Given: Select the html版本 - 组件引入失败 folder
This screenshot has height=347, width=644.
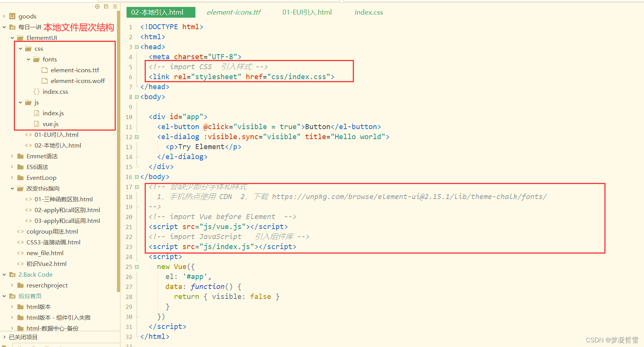Looking at the screenshot, I should coord(58,317).
